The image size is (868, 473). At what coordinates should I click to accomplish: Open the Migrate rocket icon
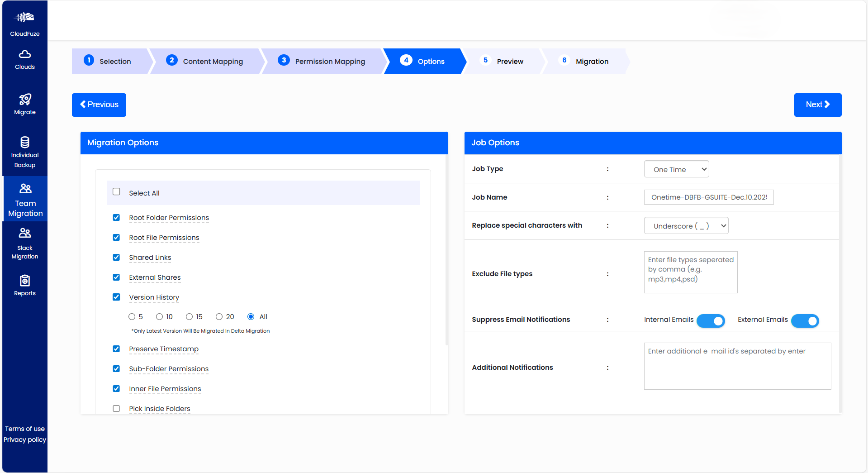[25, 100]
